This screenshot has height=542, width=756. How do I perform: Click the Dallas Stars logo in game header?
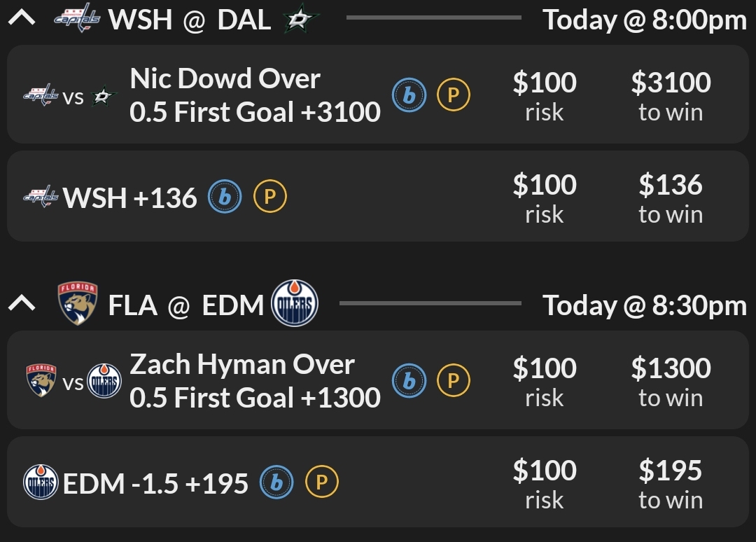(301, 20)
